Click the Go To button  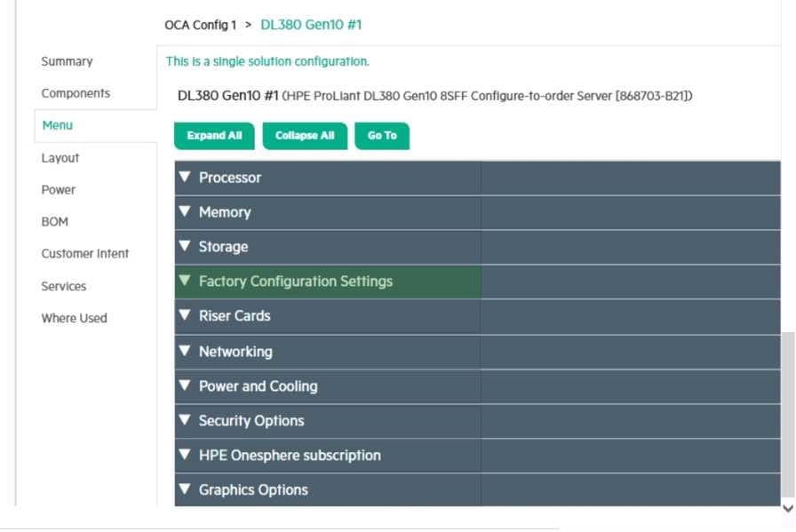point(382,136)
